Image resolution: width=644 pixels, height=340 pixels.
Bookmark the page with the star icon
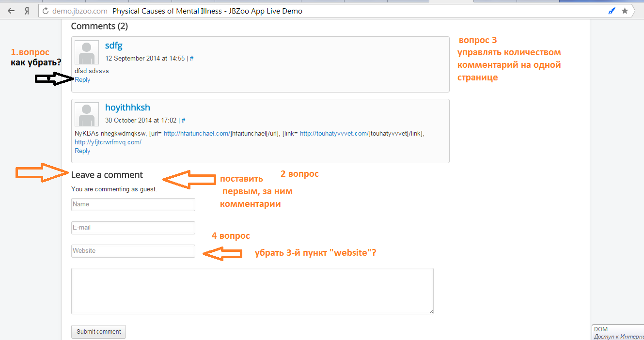625,11
